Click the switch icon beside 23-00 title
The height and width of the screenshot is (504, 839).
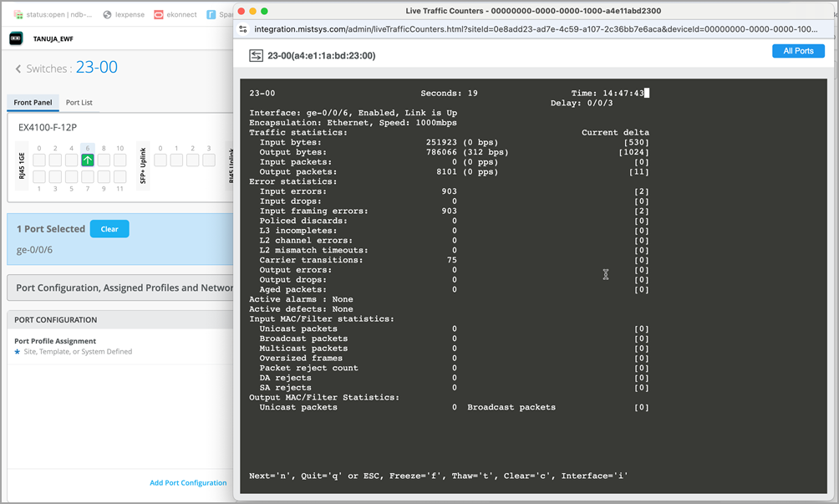pyautogui.click(x=256, y=56)
